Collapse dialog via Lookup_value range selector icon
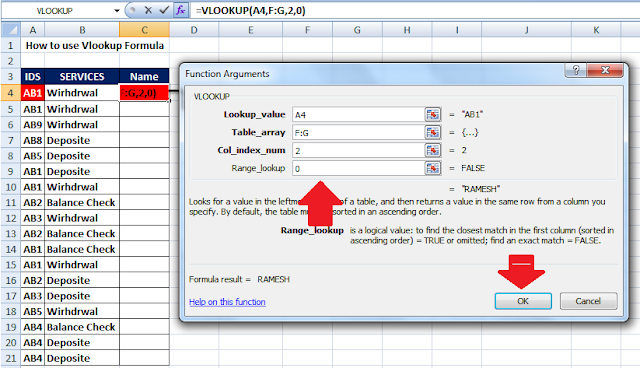 tap(433, 115)
